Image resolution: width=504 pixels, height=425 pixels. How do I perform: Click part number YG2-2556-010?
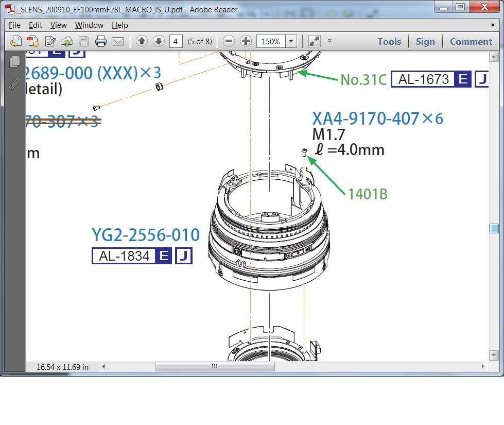pos(146,235)
